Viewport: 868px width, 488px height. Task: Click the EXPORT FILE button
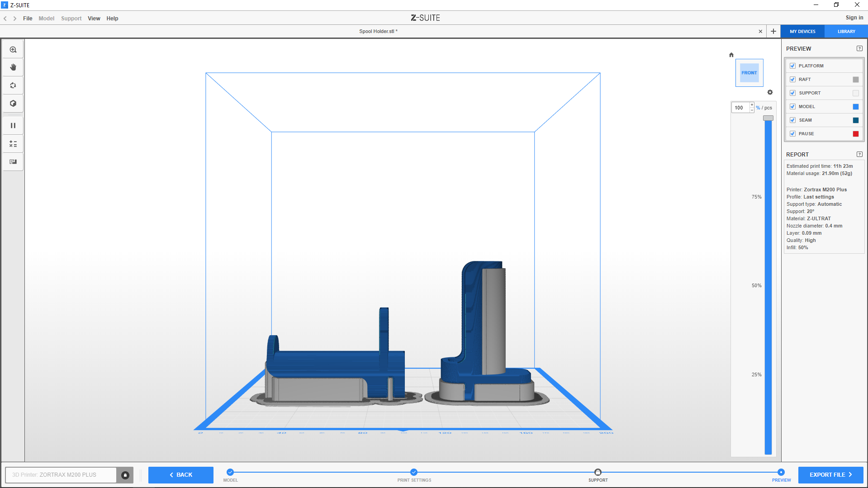point(830,475)
